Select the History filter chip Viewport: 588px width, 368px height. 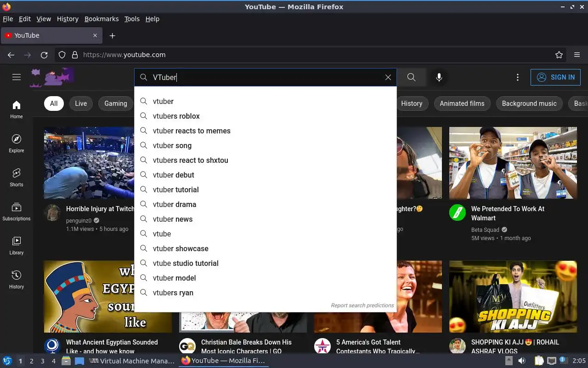coord(412,103)
